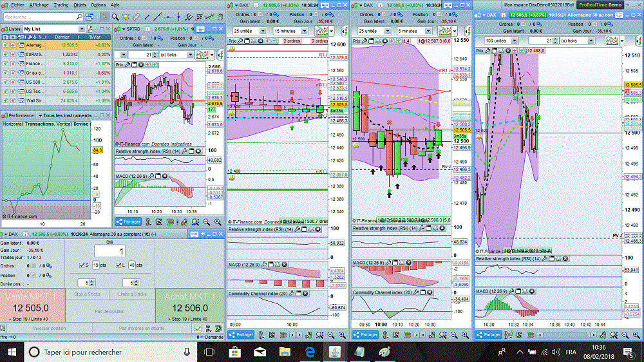
Task: Open the Options menu
Action: click(x=98, y=5)
